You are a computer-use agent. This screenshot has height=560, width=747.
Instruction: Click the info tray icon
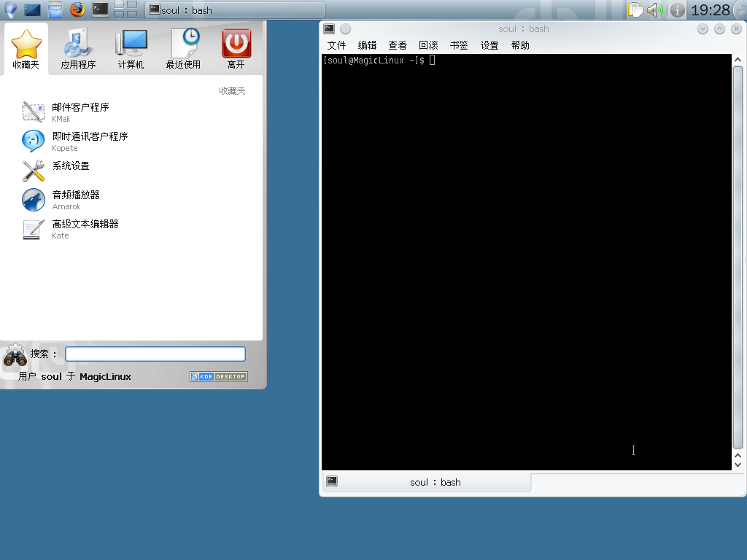click(677, 10)
